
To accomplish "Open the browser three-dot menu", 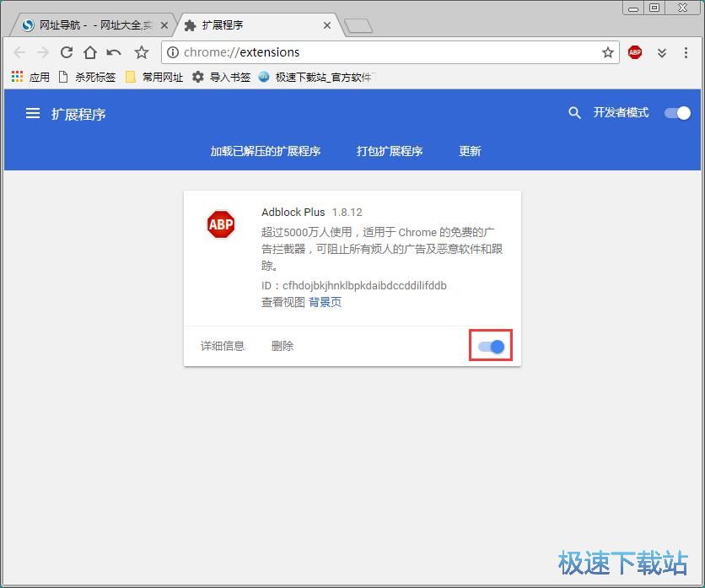I will pos(686,52).
